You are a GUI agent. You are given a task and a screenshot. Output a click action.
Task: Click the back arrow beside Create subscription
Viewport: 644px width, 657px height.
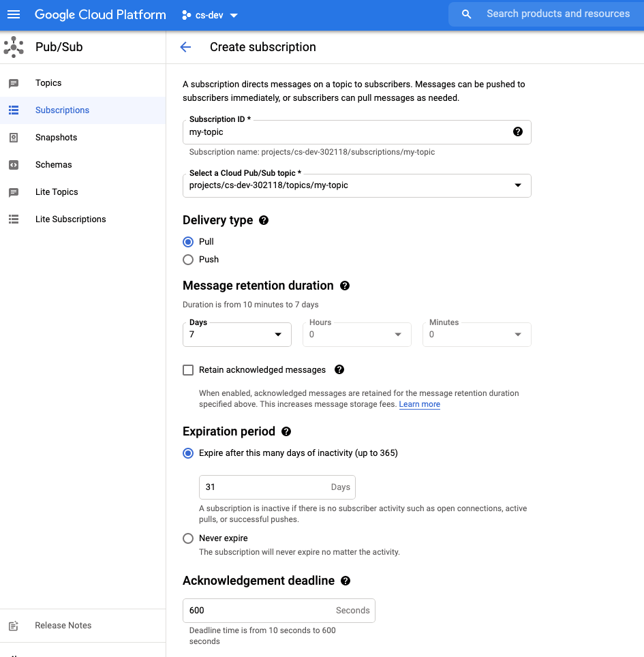point(185,47)
